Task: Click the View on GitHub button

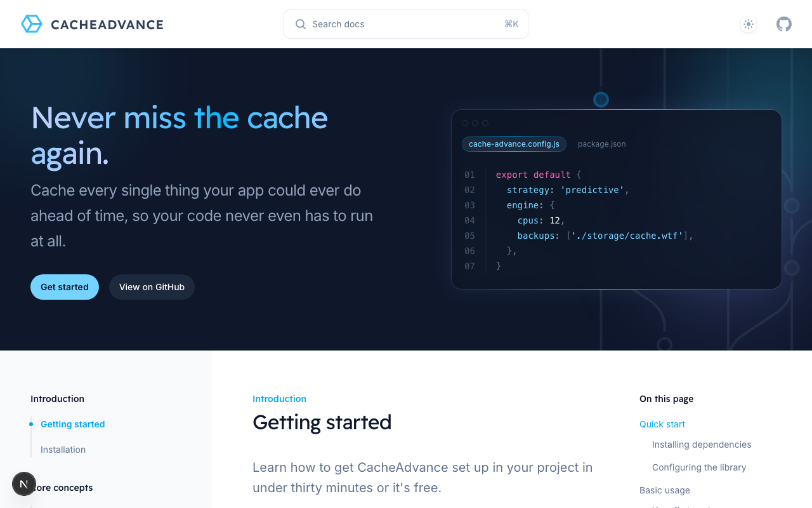Action: [x=152, y=287]
